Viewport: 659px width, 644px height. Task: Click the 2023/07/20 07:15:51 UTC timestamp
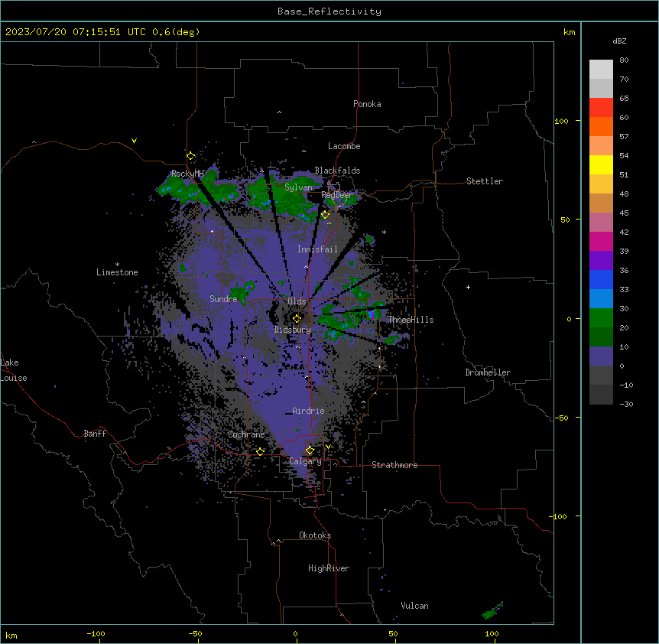(76, 32)
